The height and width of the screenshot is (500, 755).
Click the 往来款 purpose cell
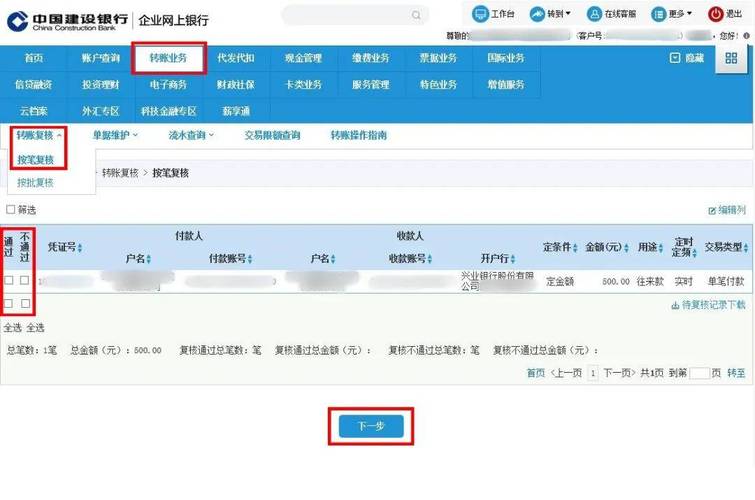(x=650, y=281)
